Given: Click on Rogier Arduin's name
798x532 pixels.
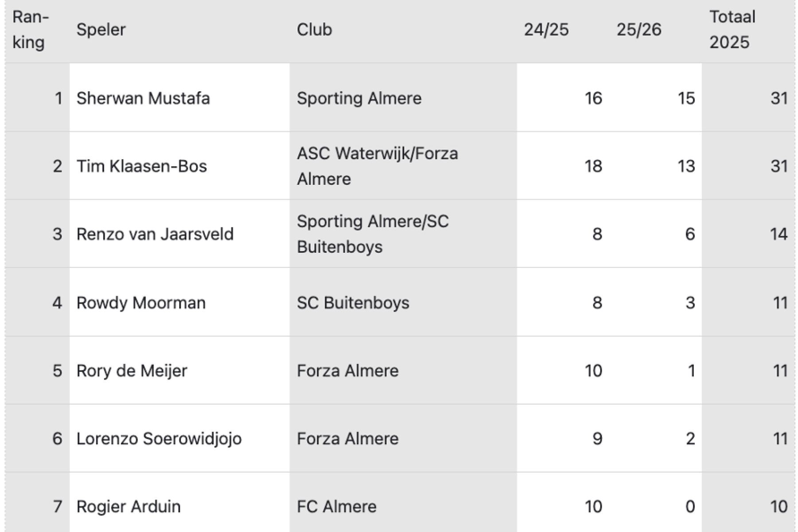Looking at the screenshot, I should click(129, 506).
